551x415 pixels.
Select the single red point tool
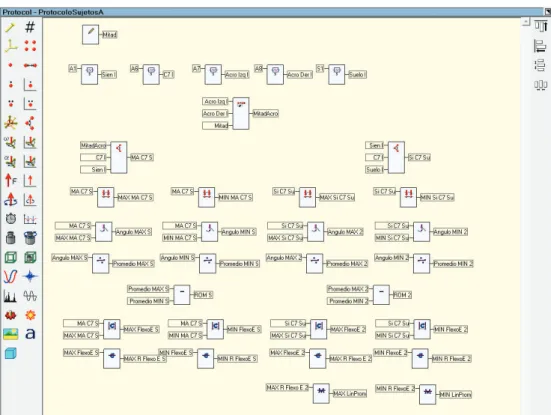(x=11, y=65)
